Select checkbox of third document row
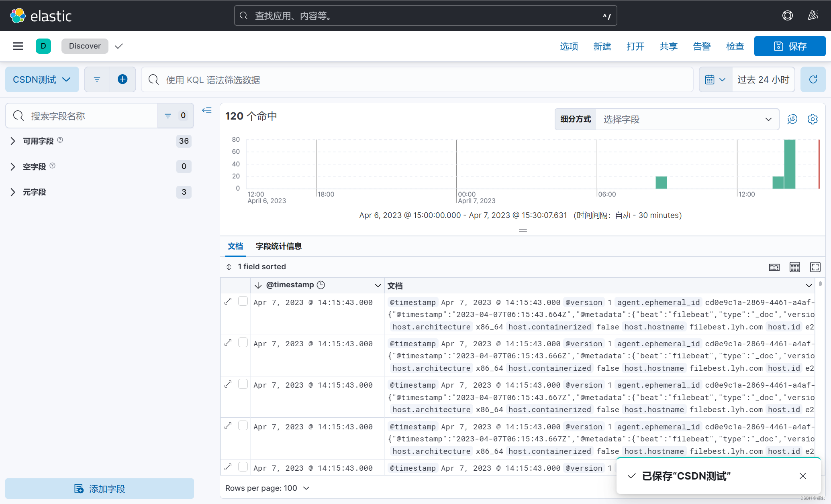Viewport: 831px width, 504px height. (x=243, y=384)
